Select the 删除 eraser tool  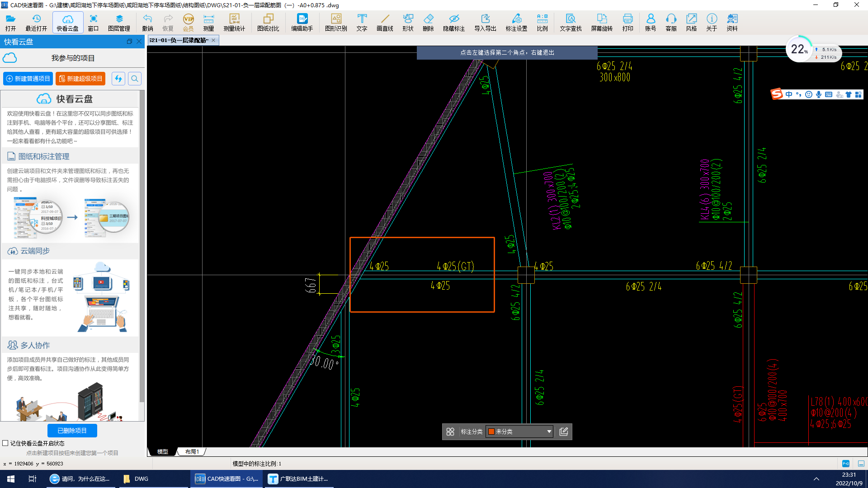coord(428,22)
